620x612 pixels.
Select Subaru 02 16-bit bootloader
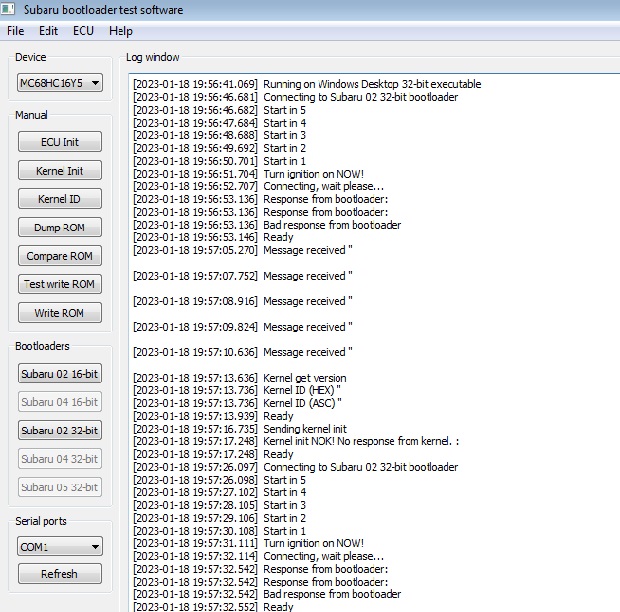click(x=60, y=373)
